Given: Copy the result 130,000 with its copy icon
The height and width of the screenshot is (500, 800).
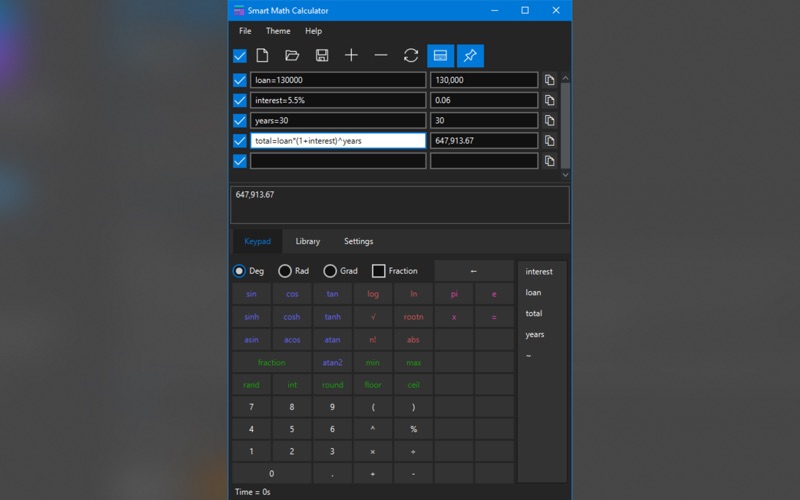Looking at the screenshot, I should tap(549, 80).
